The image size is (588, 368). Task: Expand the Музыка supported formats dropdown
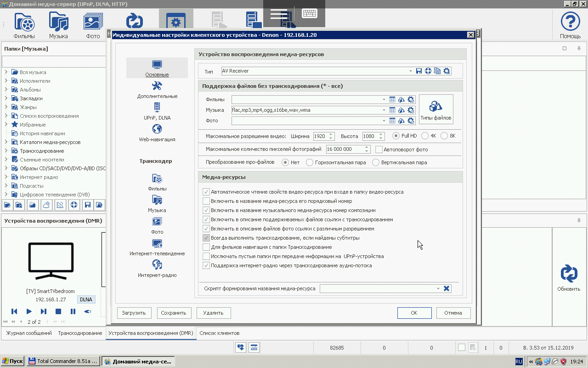coord(384,110)
